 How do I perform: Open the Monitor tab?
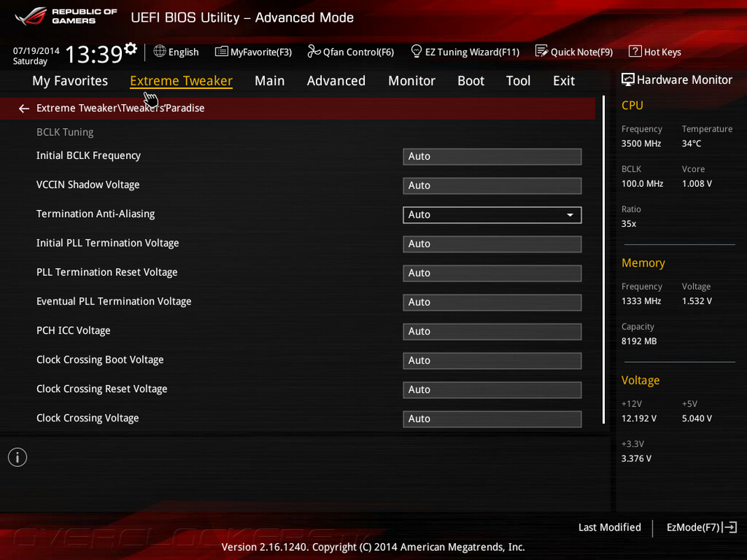click(x=412, y=81)
